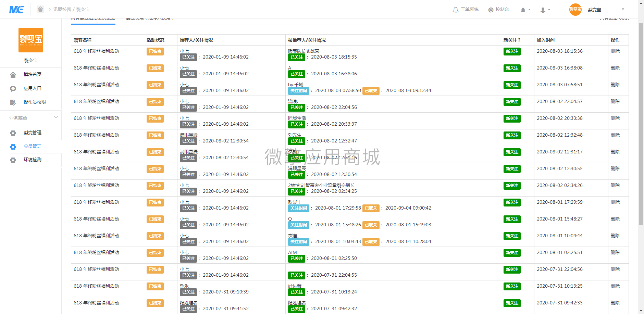Click 已结束 status in first table row
Image resolution: width=644 pixels, height=314 pixels.
point(155,51)
